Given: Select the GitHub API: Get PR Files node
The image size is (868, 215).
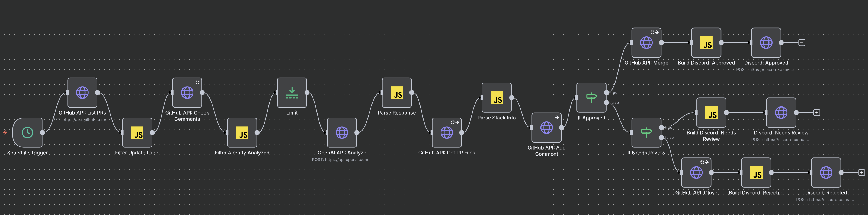Looking at the screenshot, I should click(446, 132).
